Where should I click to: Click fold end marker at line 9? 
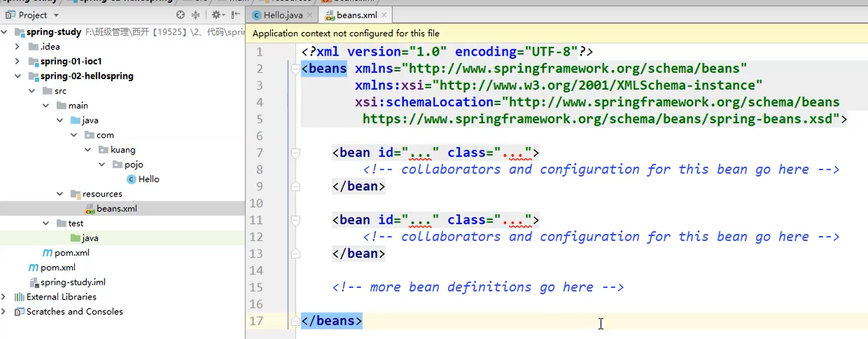tap(296, 187)
